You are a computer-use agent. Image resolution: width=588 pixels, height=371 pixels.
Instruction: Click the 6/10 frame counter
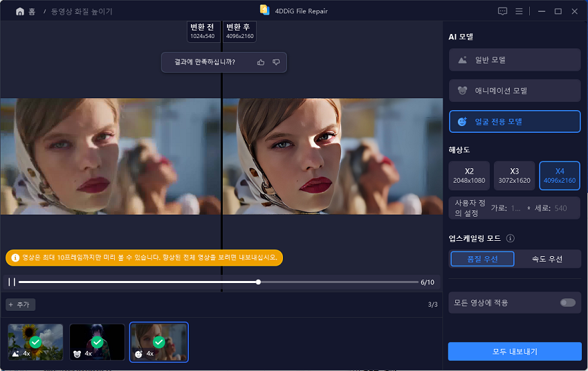[x=428, y=282]
